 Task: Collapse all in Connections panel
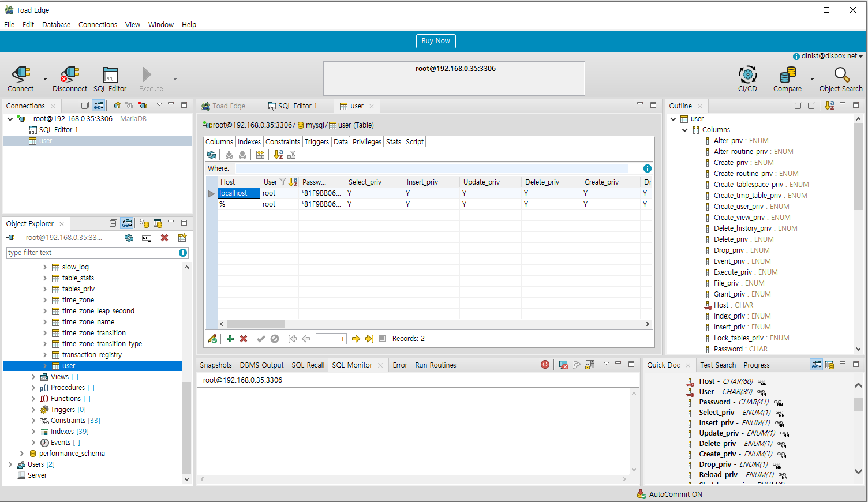(85, 106)
